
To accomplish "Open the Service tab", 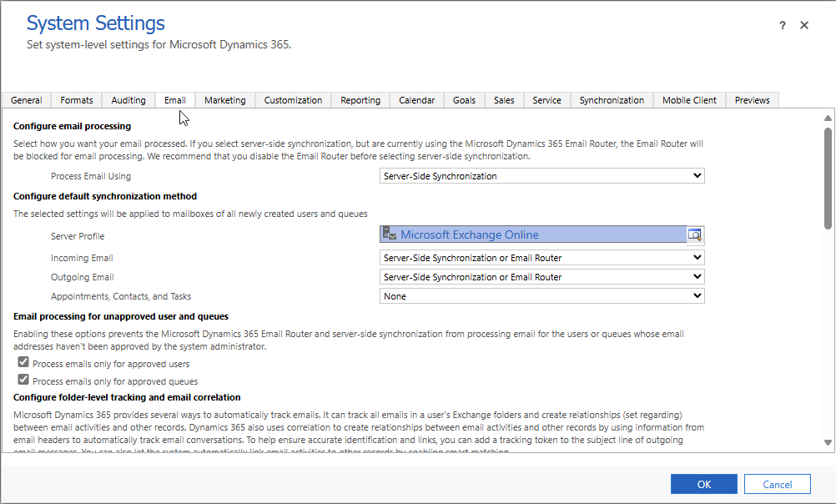I will click(547, 100).
